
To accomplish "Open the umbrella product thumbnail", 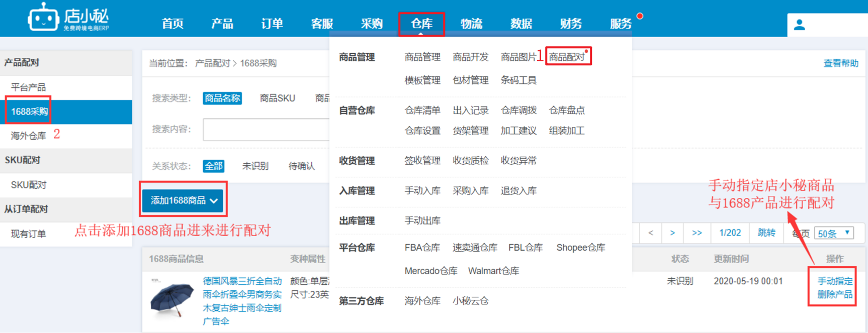I will coord(171,298).
